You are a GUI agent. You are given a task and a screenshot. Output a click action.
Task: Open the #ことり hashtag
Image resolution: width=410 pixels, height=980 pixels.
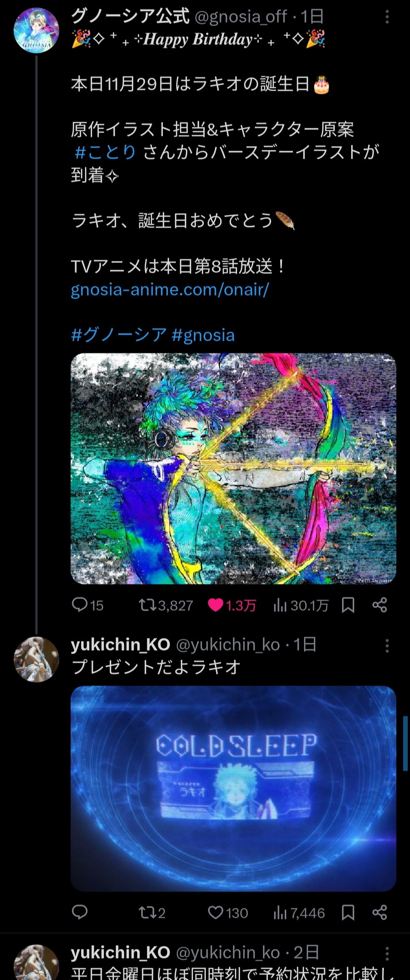coord(105,152)
